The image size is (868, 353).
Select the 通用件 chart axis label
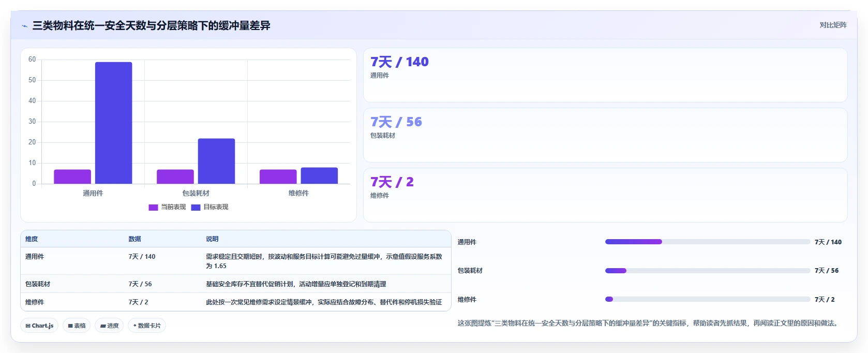(93, 193)
